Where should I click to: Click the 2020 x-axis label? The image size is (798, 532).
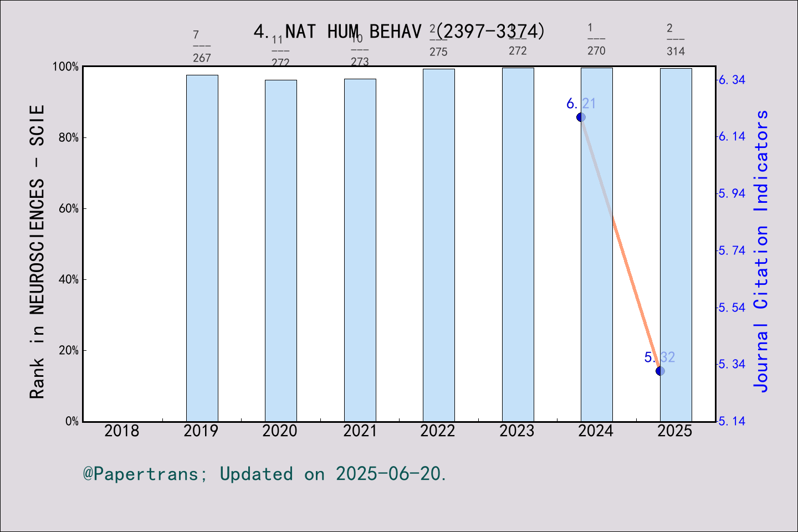280,431
